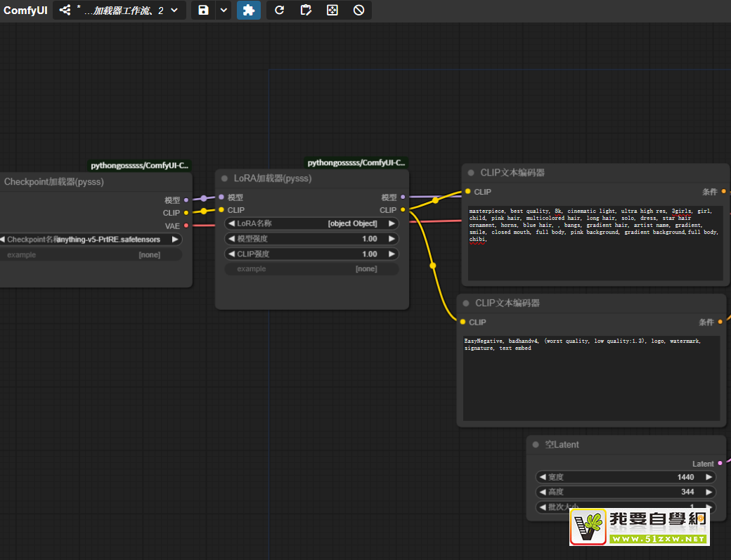Click into the negative prompt text box
Image resolution: width=731 pixels, height=560 pixels.
(x=590, y=379)
